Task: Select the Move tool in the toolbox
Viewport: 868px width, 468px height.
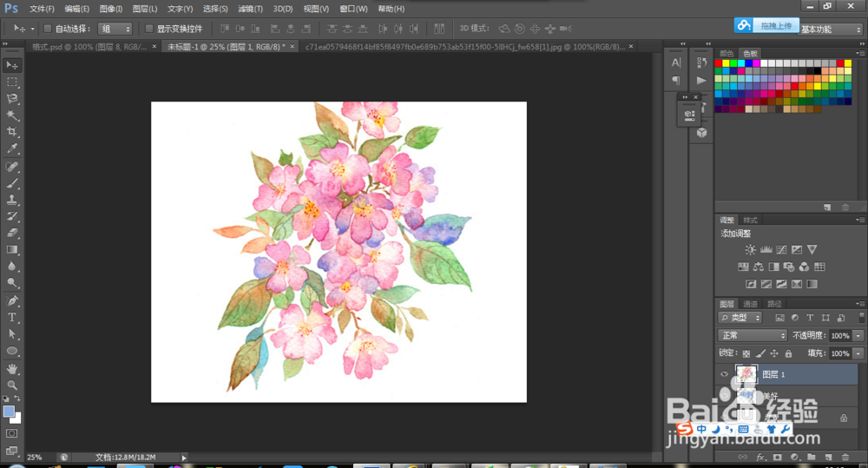Action: pyautogui.click(x=11, y=65)
